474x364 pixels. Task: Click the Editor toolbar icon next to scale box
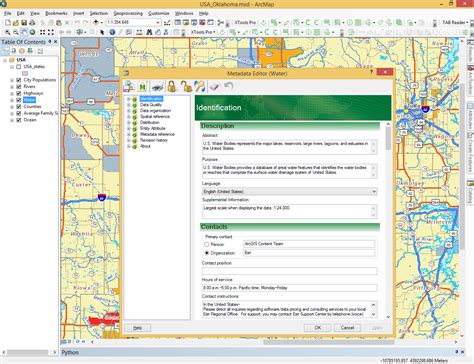167,23
